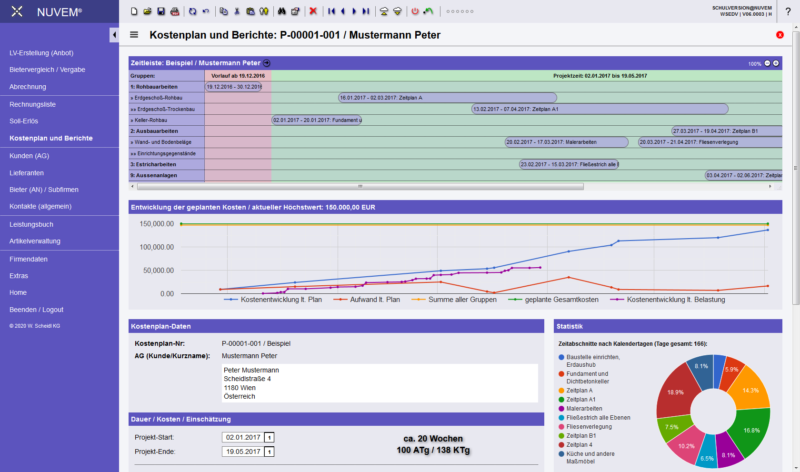Collapse the sidebar with the arrow handle
This screenshot has height=472, width=800.
114,35
